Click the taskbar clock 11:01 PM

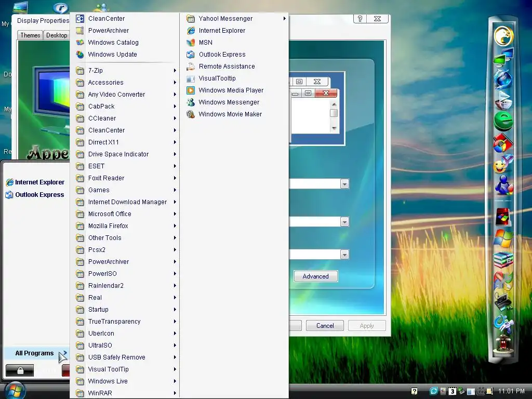click(x=511, y=391)
